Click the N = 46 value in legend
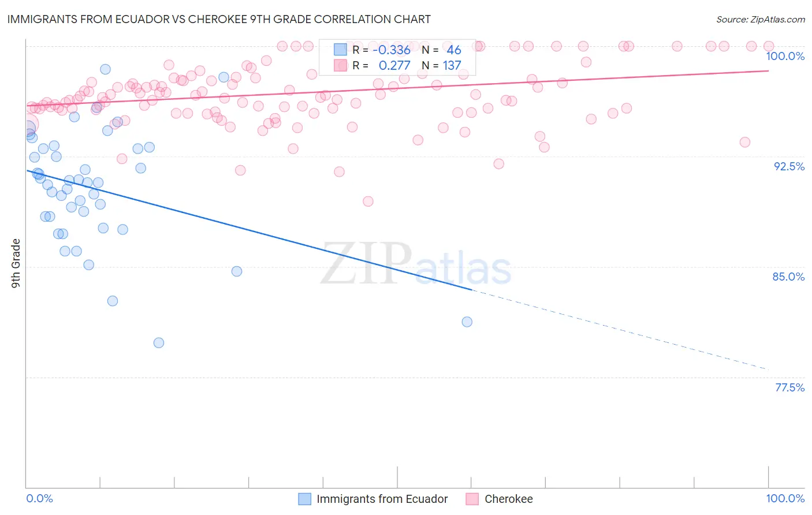Image resolution: width=812 pixels, height=515 pixels. click(x=442, y=50)
